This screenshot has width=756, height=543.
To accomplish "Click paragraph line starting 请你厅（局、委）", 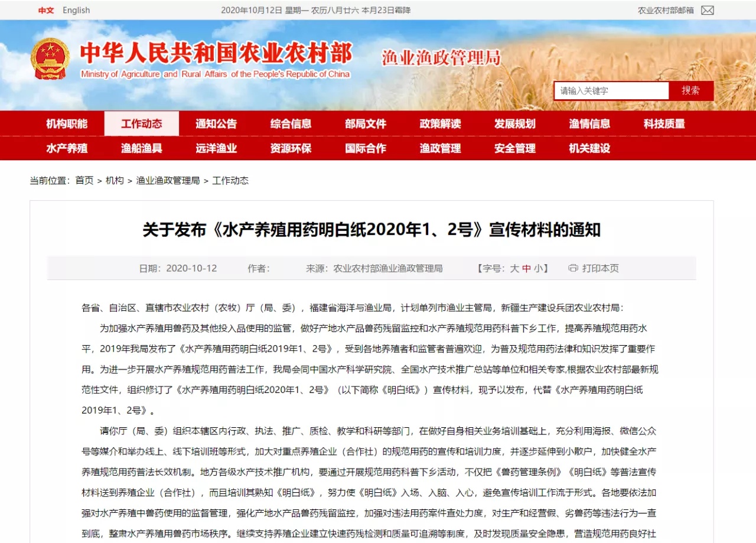I will (379, 430).
